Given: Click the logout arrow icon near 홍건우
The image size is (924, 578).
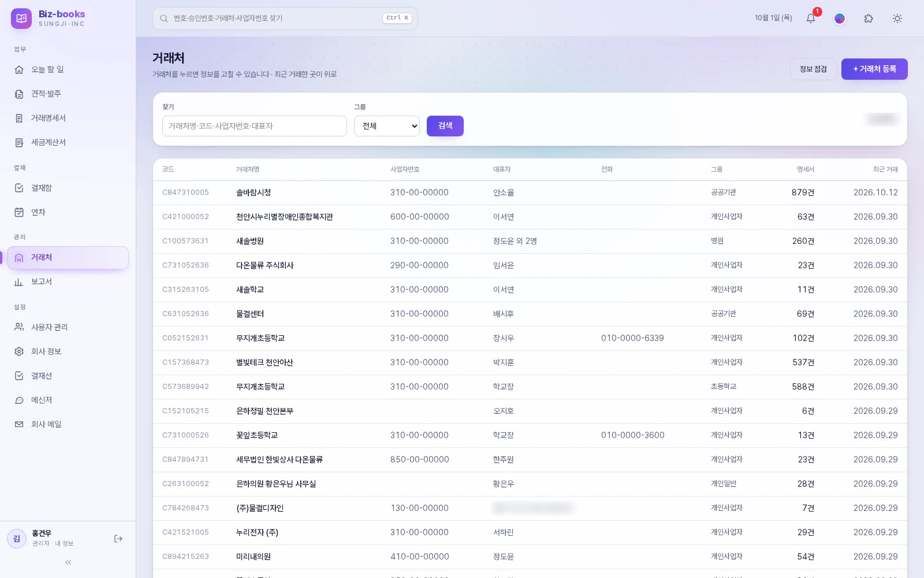Looking at the screenshot, I should click(118, 539).
